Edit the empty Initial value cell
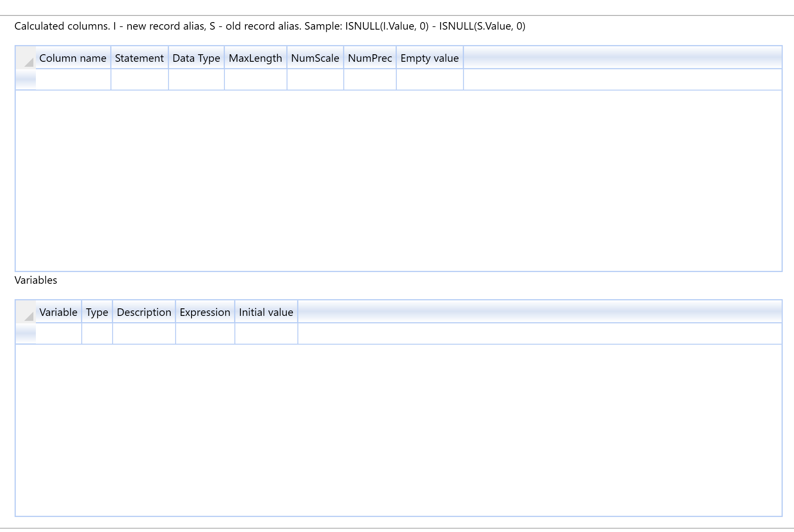794x532 pixels. [266, 333]
